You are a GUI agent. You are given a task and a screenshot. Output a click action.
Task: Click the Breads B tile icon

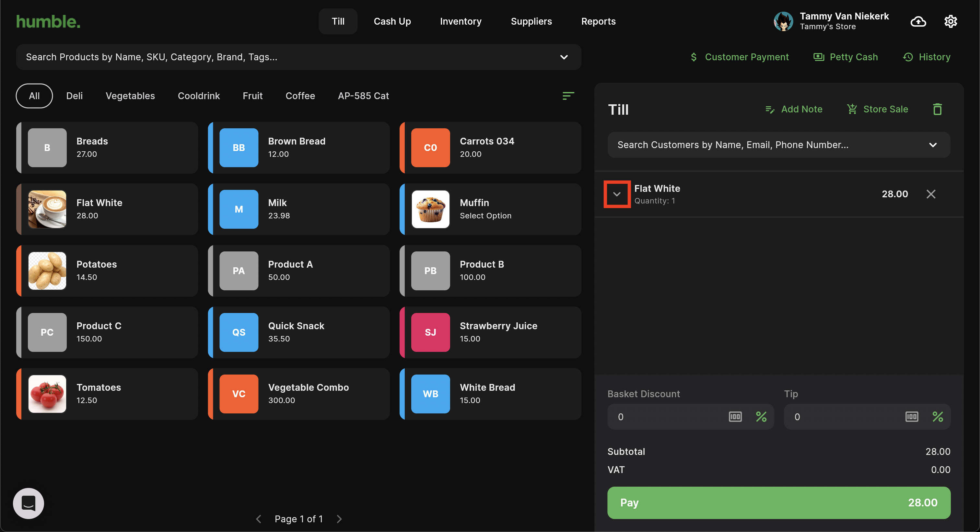47,147
